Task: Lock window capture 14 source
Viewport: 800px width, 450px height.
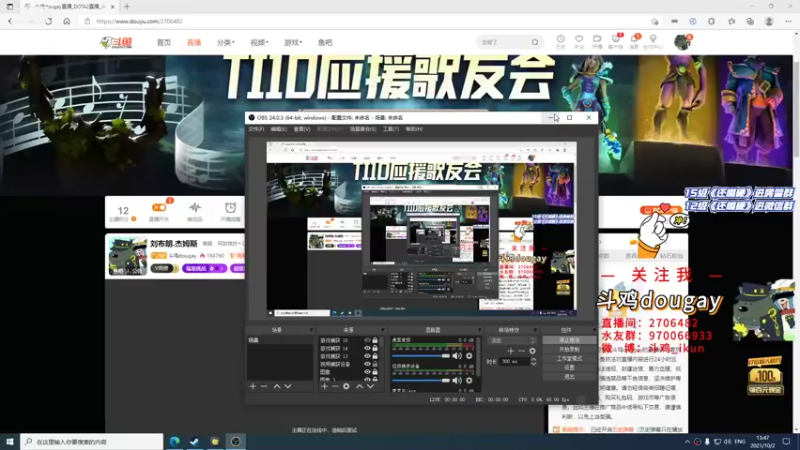Action: 375,348
